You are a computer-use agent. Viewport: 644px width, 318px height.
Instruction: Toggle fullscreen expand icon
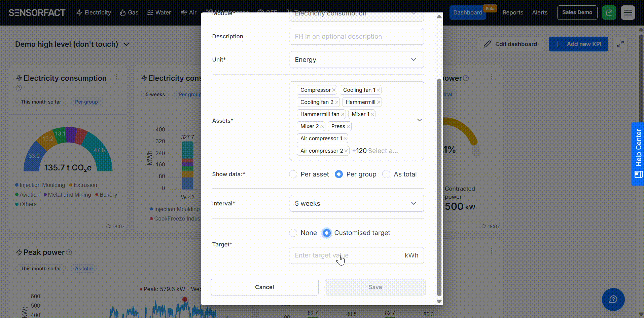(620, 44)
